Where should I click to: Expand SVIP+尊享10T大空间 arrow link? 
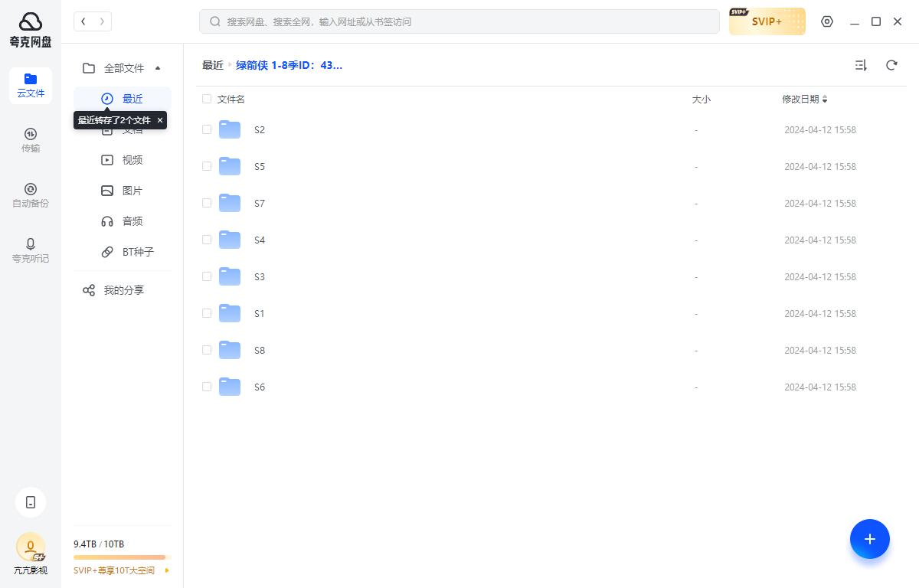pyautogui.click(x=167, y=570)
